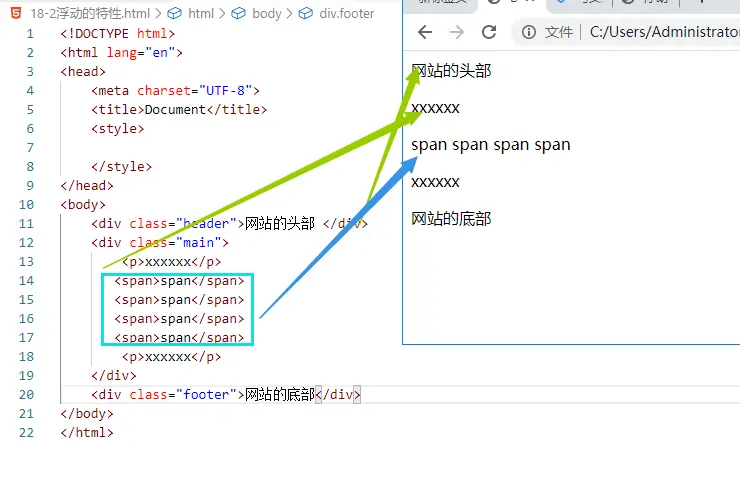Screen dimensions: 740x496
Task: Click line number 22 in the gutter
Action: (26, 432)
